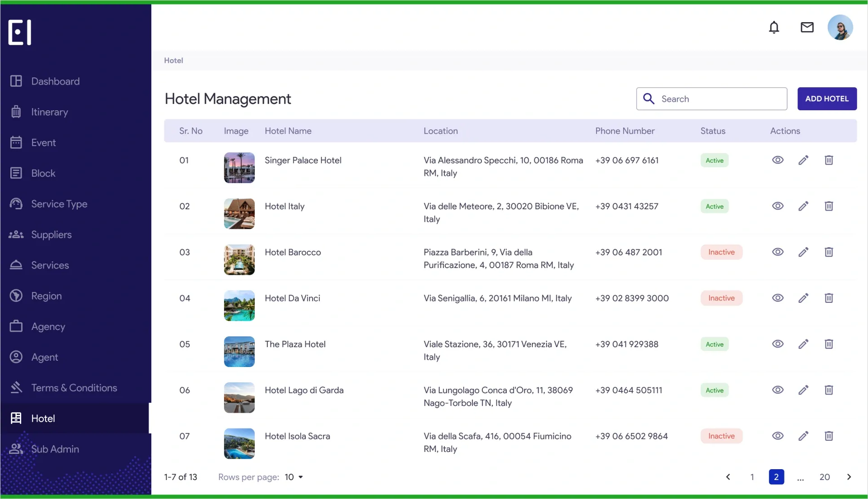The image size is (868, 499).
Task: View Hotel Barocco details via eye icon
Action: (x=778, y=252)
